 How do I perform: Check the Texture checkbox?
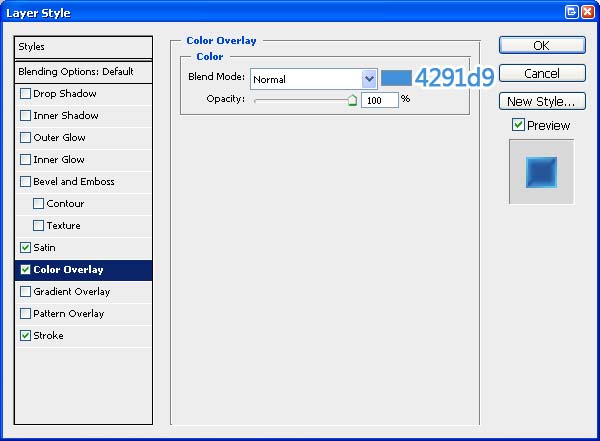point(38,225)
